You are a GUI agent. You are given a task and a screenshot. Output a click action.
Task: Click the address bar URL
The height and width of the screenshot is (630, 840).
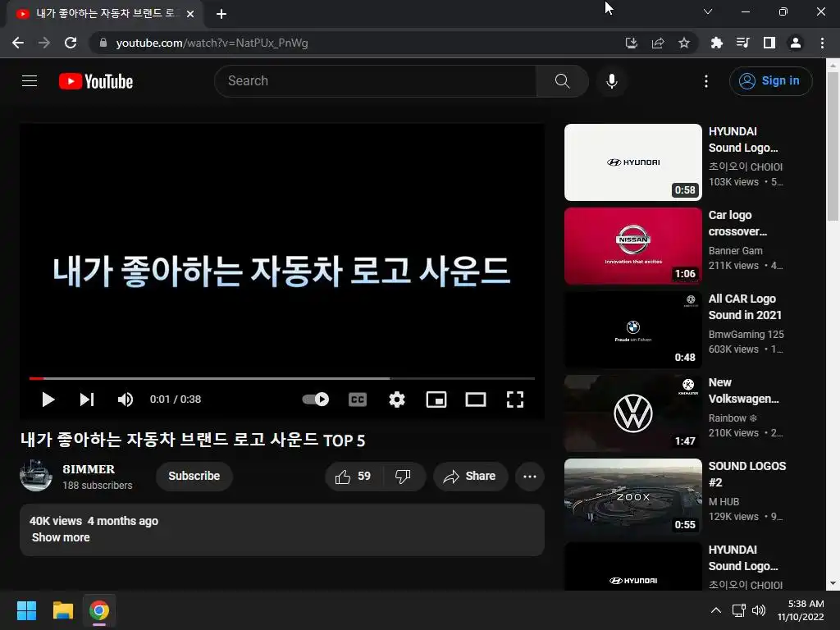click(x=212, y=43)
